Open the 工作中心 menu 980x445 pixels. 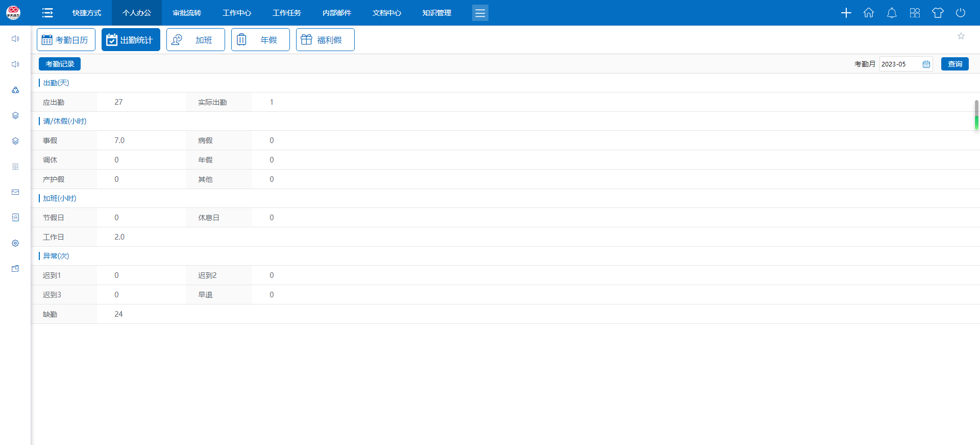(x=237, y=13)
